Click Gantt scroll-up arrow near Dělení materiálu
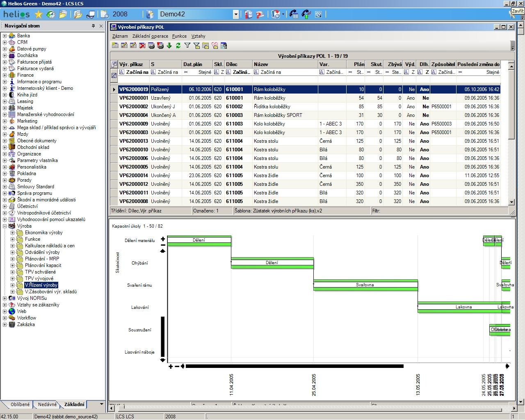Screen dimensions: 525x420 (x=163, y=251)
